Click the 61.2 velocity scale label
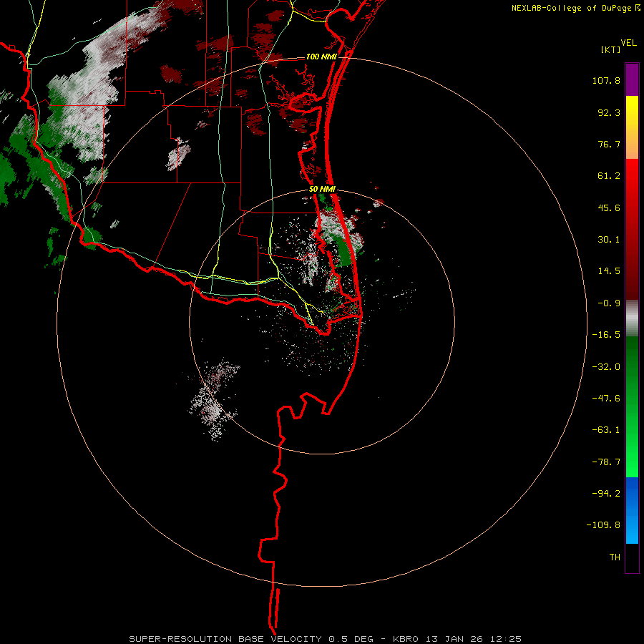The image size is (644, 644). point(609,176)
